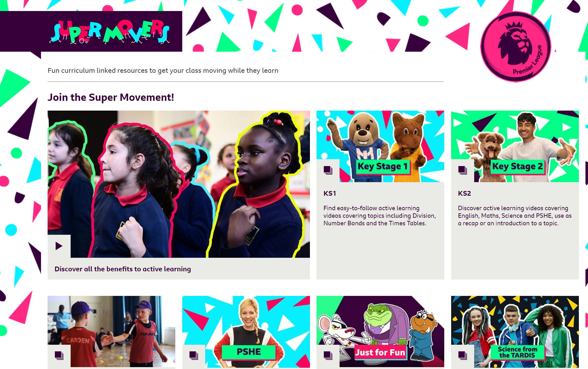Play the active learning benefits video
Viewport: 588px width, 369px height.
(x=59, y=246)
